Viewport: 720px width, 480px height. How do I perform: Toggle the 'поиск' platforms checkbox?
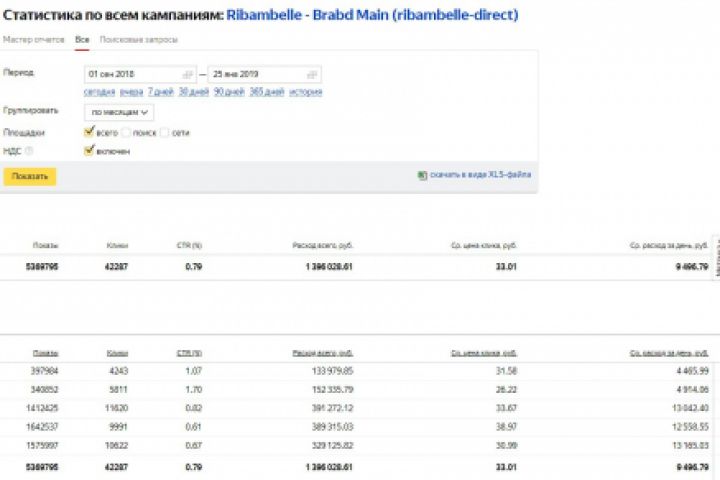126,133
